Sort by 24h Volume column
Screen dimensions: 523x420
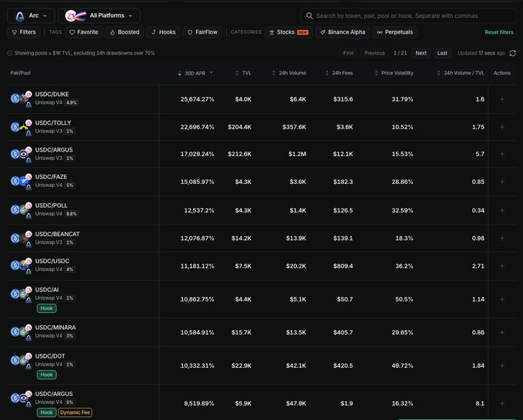pyautogui.click(x=289, y=73)
